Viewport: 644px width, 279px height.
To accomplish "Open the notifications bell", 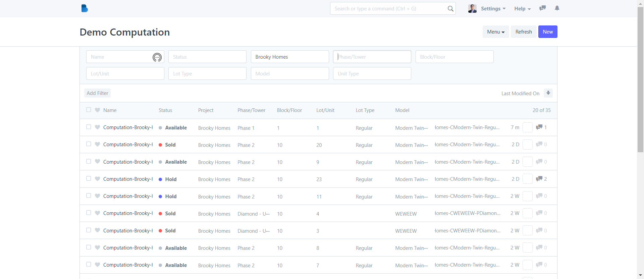I will click(x=557, y=8).
